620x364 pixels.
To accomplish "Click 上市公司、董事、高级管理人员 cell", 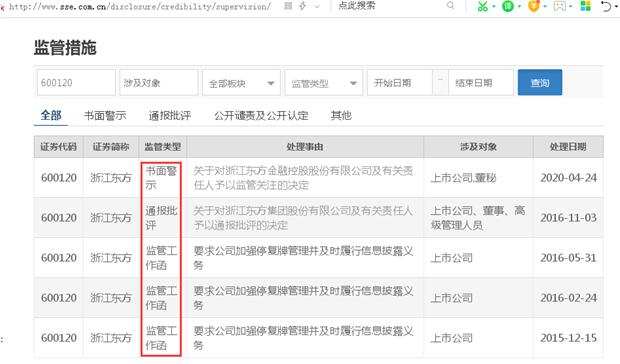I will pyautogui.click(x=478, y=218).
